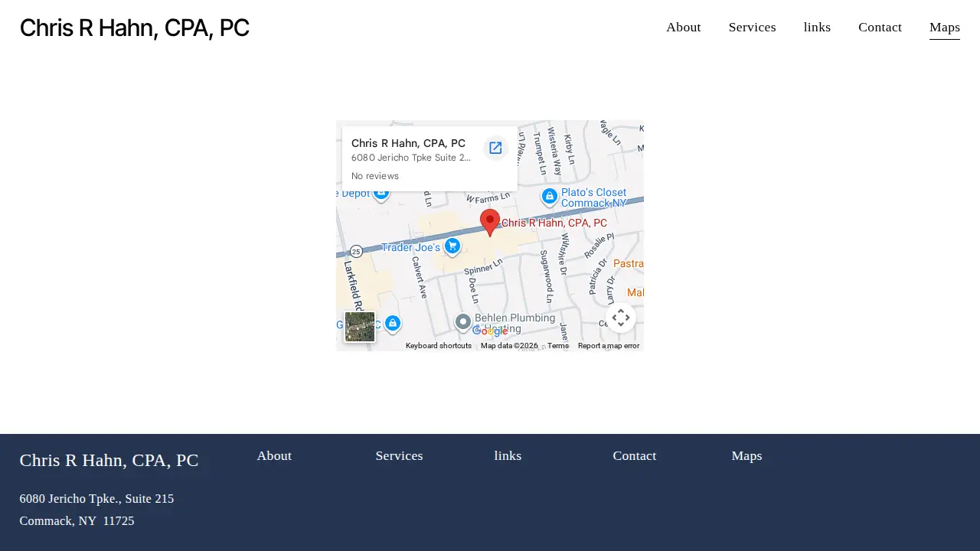Click the blue shop marker beside satellite thumbnail
The image size is (980, 551).
pyautogui.click(x=393, y=324)
